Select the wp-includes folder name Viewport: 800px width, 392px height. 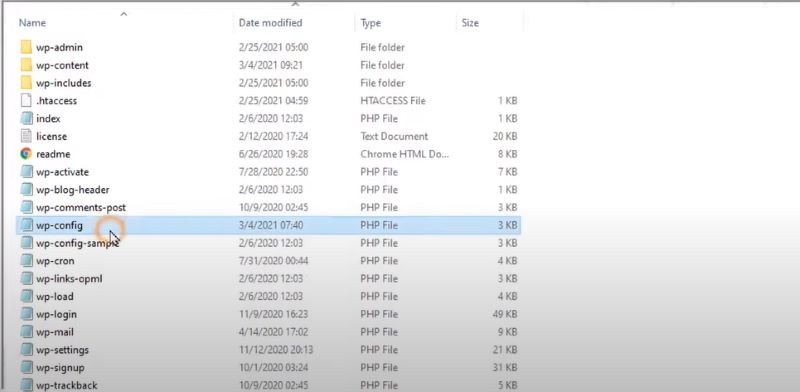coord(64,83)
